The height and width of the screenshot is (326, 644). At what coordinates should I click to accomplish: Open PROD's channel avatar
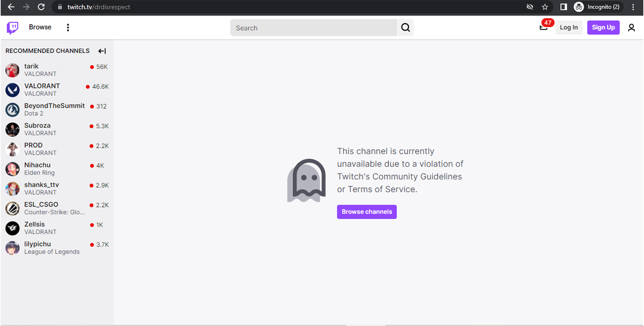(x=12, y=149)
